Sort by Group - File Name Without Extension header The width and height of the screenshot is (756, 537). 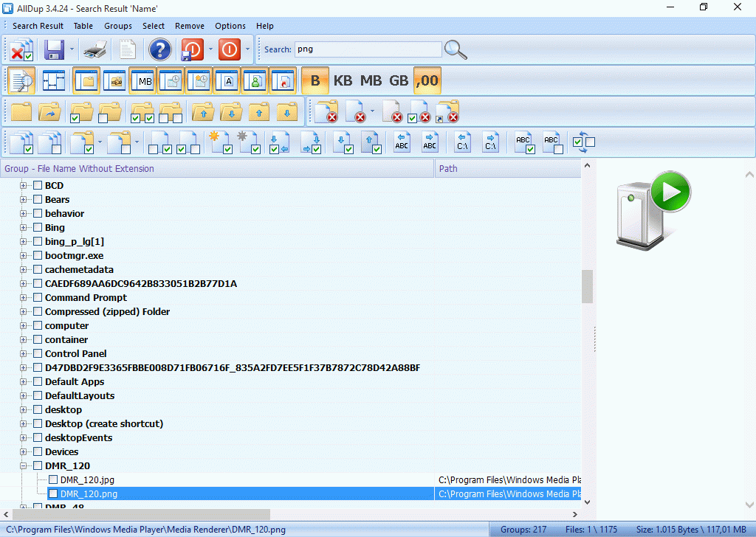point(217,169)
